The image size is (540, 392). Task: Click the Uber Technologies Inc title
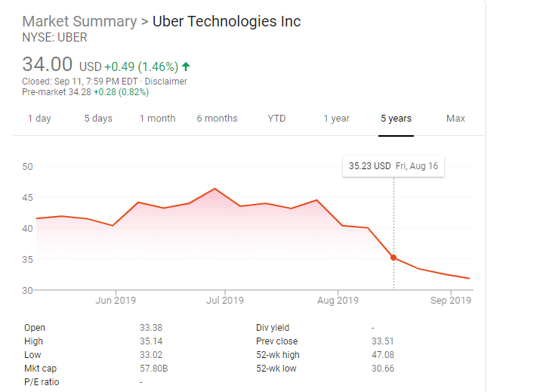click(x=227, y=21)
